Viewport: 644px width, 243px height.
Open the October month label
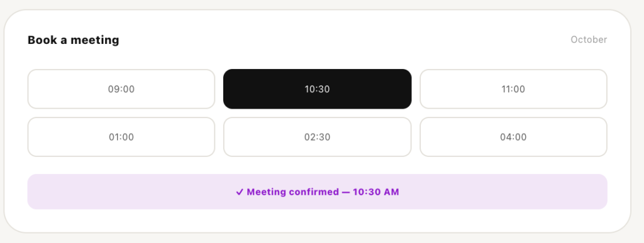pyautogui.click(x=589, y=40)
